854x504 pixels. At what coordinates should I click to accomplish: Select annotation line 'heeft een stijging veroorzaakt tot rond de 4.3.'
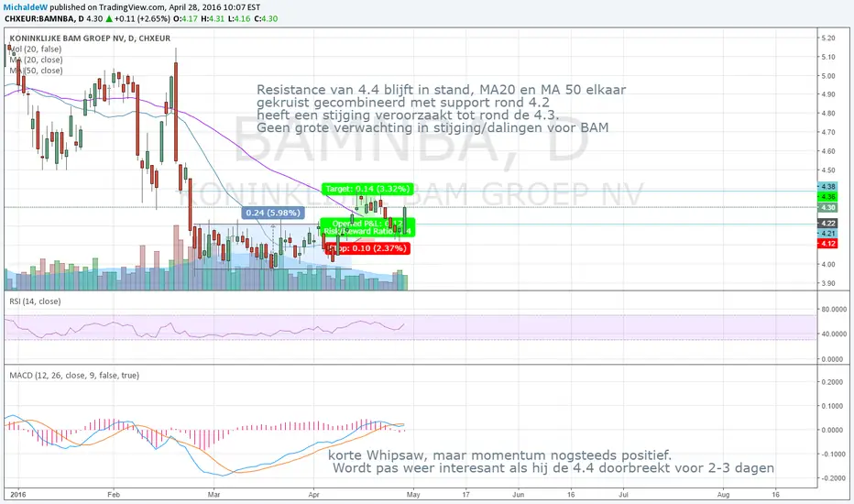408,115
